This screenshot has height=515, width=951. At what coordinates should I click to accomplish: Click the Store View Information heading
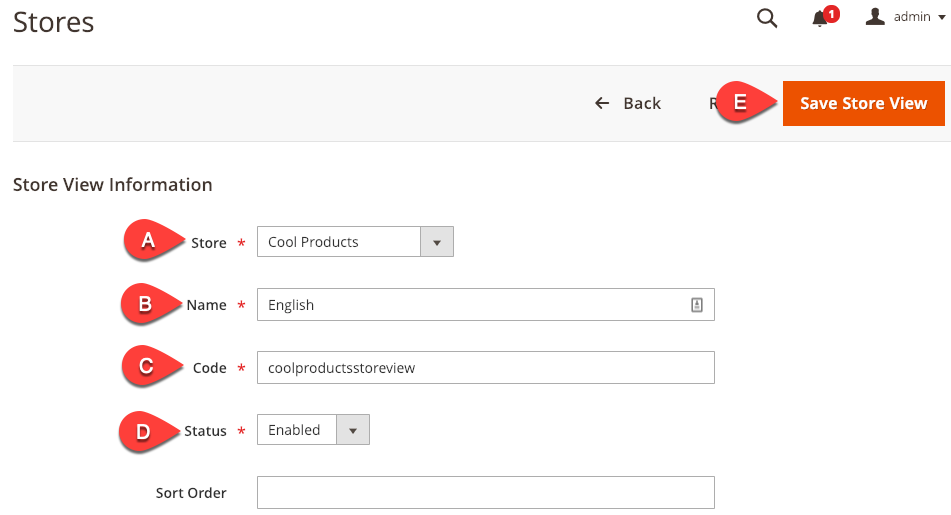coord(113,184)
